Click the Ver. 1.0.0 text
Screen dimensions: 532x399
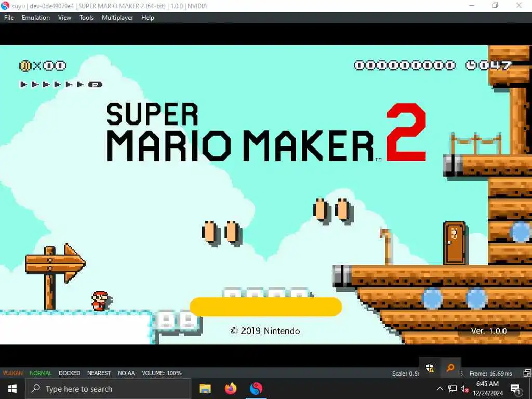[489, 331]
